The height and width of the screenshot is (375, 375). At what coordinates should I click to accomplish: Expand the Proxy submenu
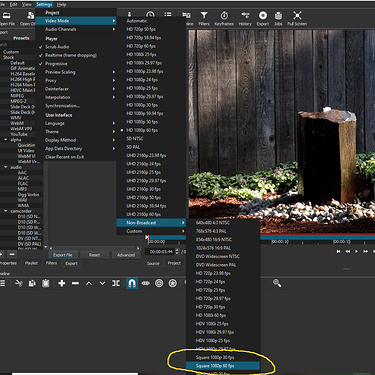click(x=76, y=80)
